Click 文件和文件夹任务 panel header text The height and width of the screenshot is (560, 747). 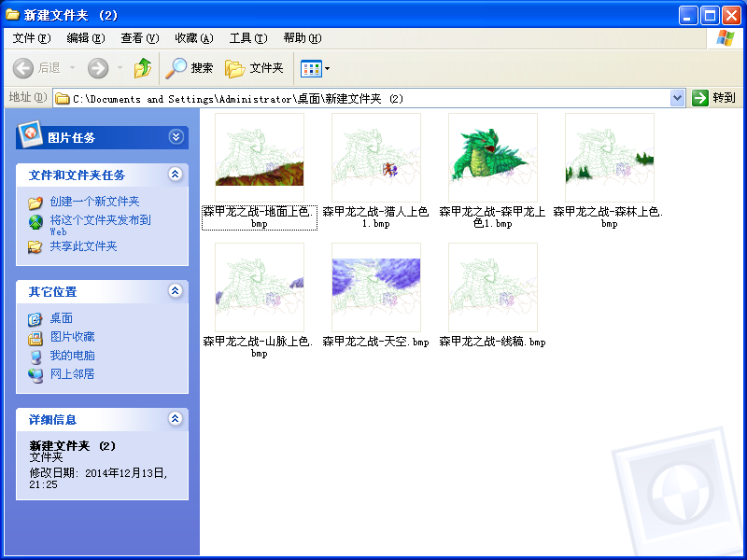click(x=77, y=175)
